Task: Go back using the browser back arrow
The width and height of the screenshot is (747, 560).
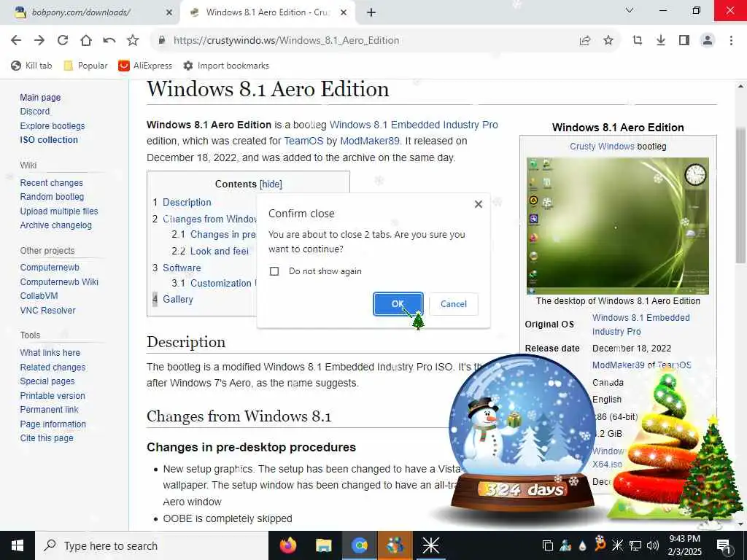Action: (16, 41)
